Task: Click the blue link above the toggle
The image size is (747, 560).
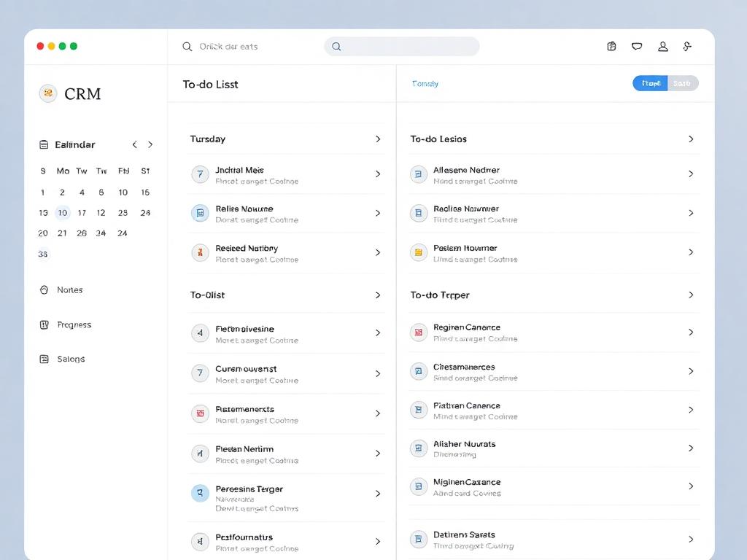Action: pos(425,84)
